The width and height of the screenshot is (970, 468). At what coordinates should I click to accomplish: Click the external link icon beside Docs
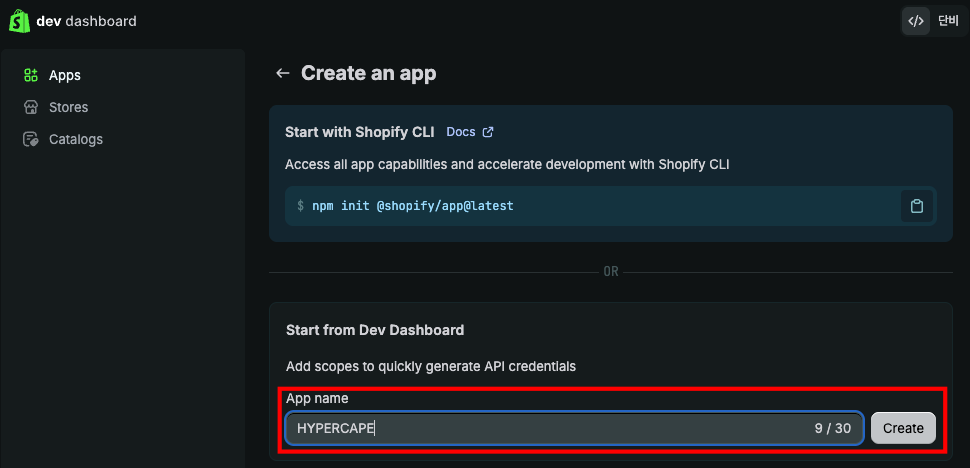(x=488, y=132)
